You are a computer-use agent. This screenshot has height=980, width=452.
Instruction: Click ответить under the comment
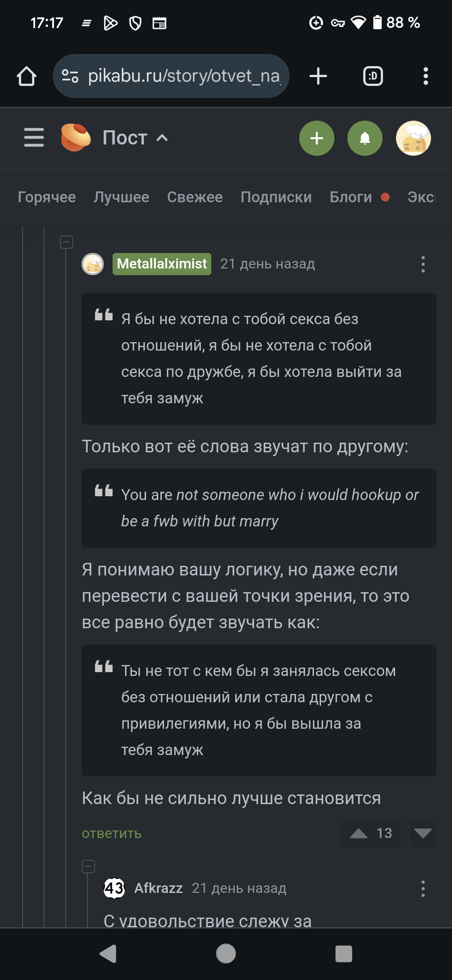112,833
